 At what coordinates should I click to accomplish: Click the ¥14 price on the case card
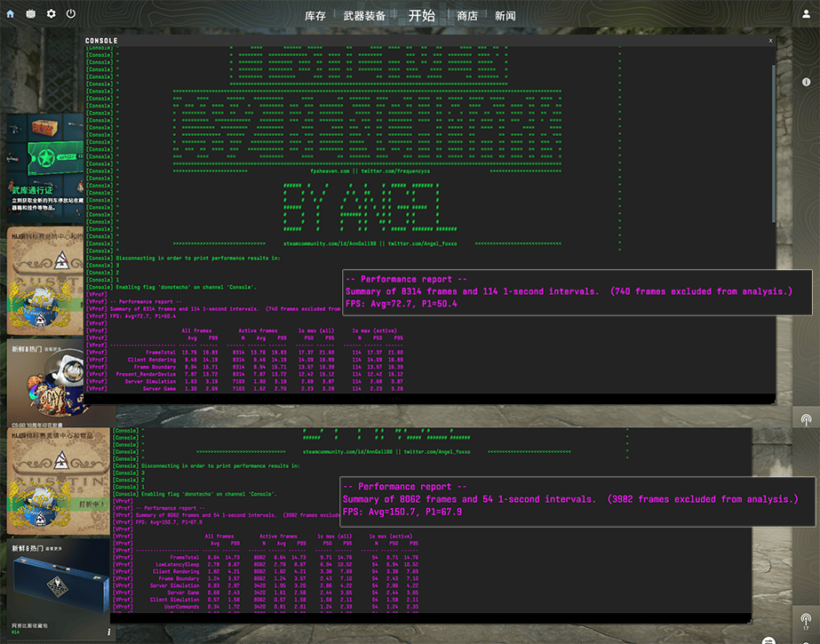(15, 632)
